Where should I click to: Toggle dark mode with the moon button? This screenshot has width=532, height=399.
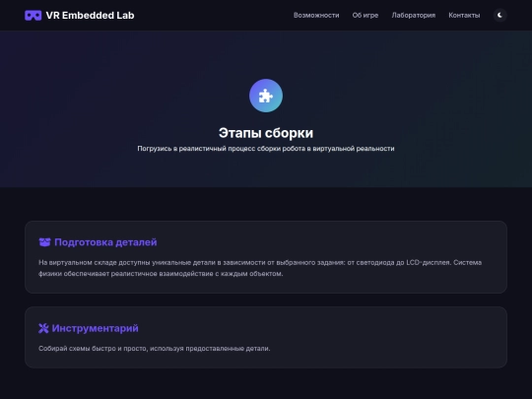[x=499, y=15]
